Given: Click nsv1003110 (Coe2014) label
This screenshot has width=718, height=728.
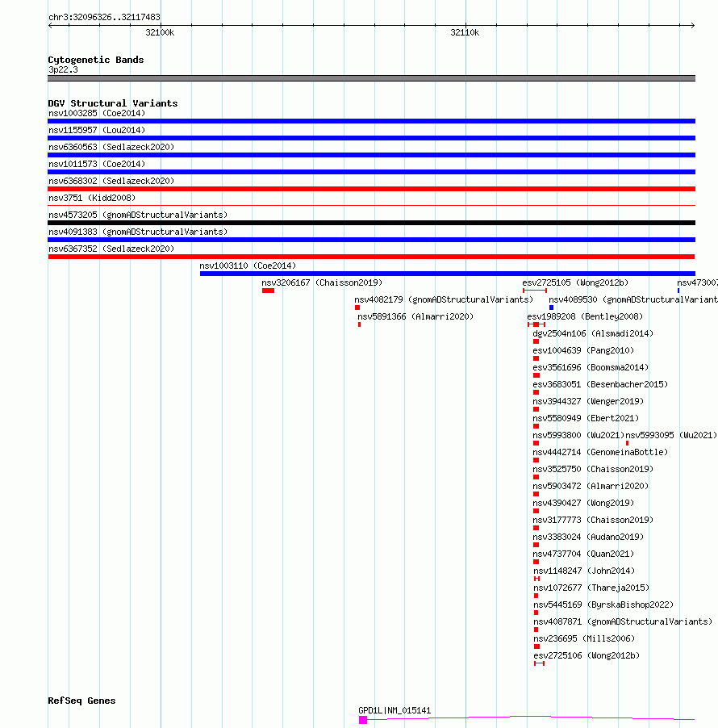Looking at the screenshot, I should (x=248, y=266).
